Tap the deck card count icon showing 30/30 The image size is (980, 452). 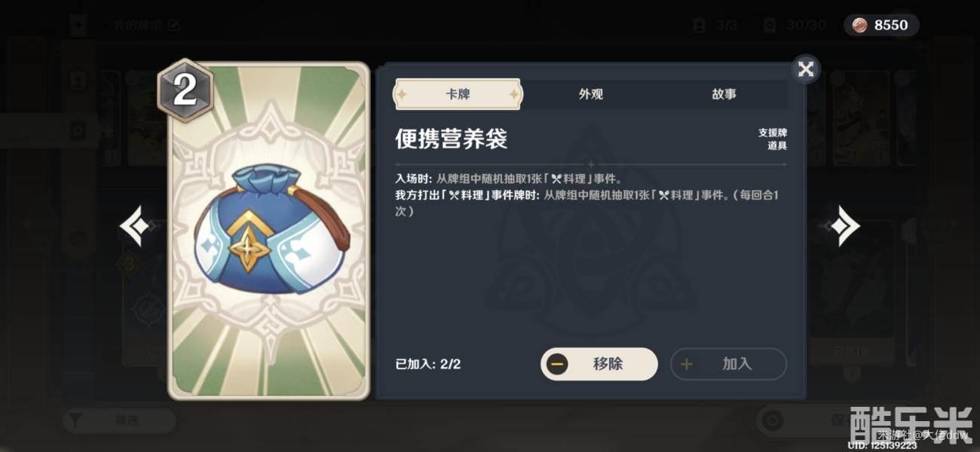(x=770, y=25)
